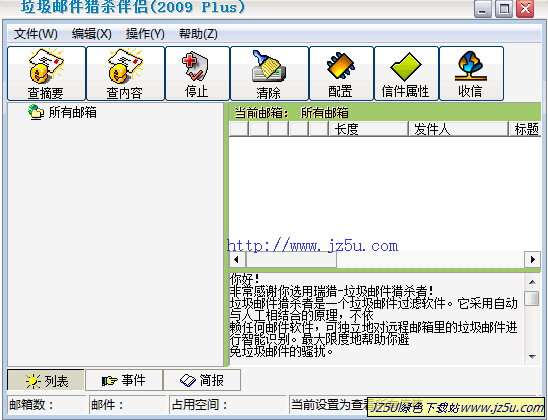Screen dimensions: 548x420
Task: Click the 查摘要 (check summary) toolbar icon
Action: click(x=46, y=73)
